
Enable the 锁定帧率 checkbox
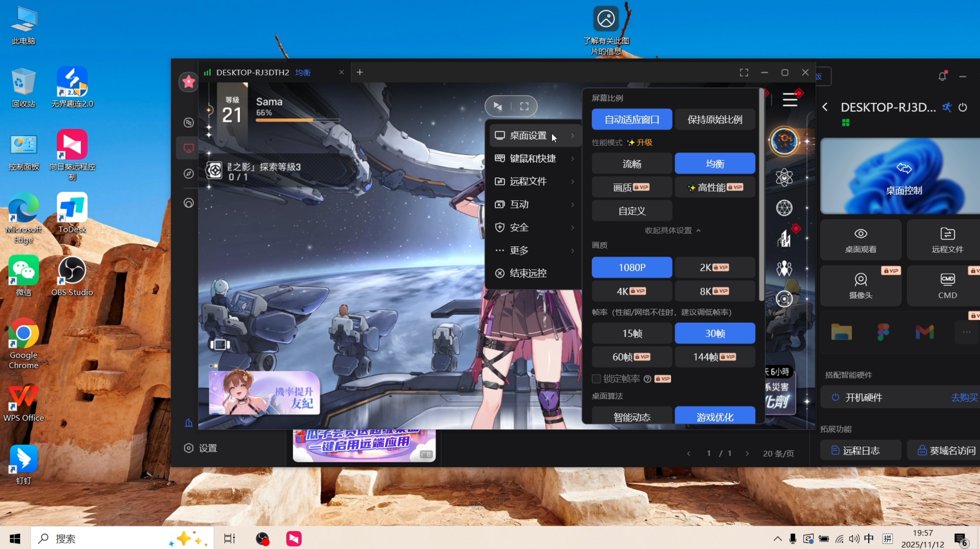pyautogui.click(x=596, y=378)
